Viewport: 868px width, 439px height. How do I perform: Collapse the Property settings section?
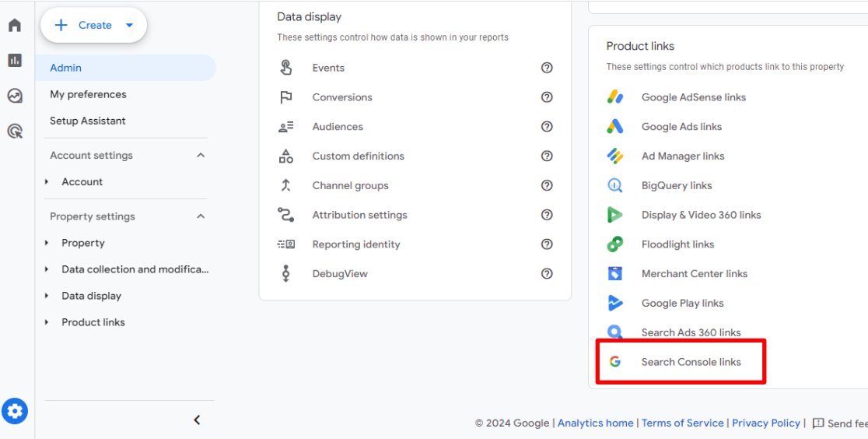201,216
